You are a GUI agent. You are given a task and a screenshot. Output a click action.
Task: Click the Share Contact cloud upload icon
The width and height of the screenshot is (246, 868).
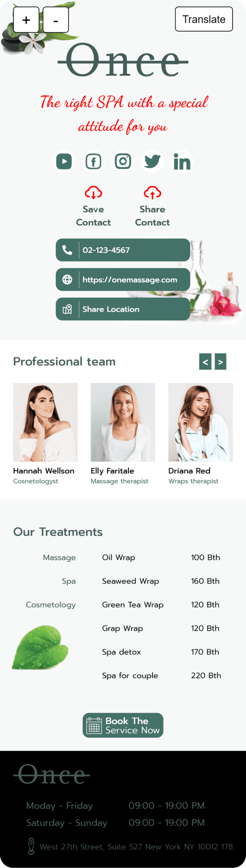coord(153,192)
